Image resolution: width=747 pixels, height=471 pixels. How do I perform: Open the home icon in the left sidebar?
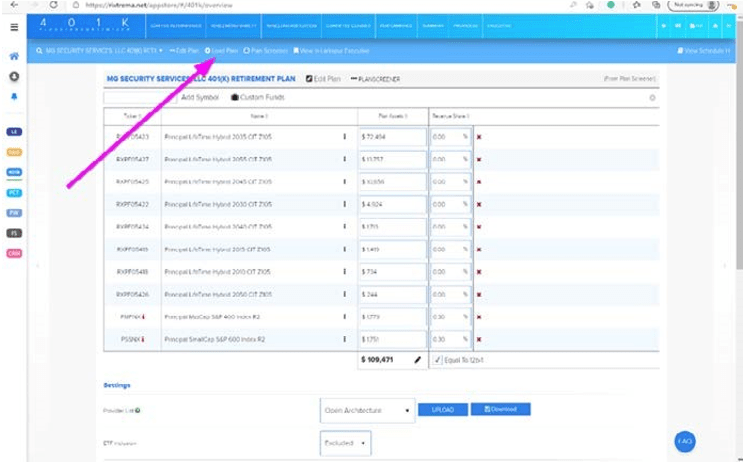[x=14, y=57]
